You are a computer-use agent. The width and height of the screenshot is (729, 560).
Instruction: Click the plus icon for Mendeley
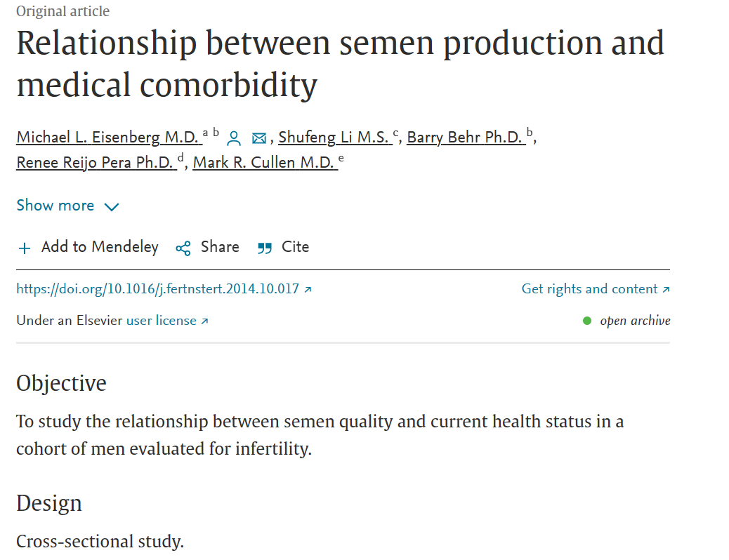(25, 248)
